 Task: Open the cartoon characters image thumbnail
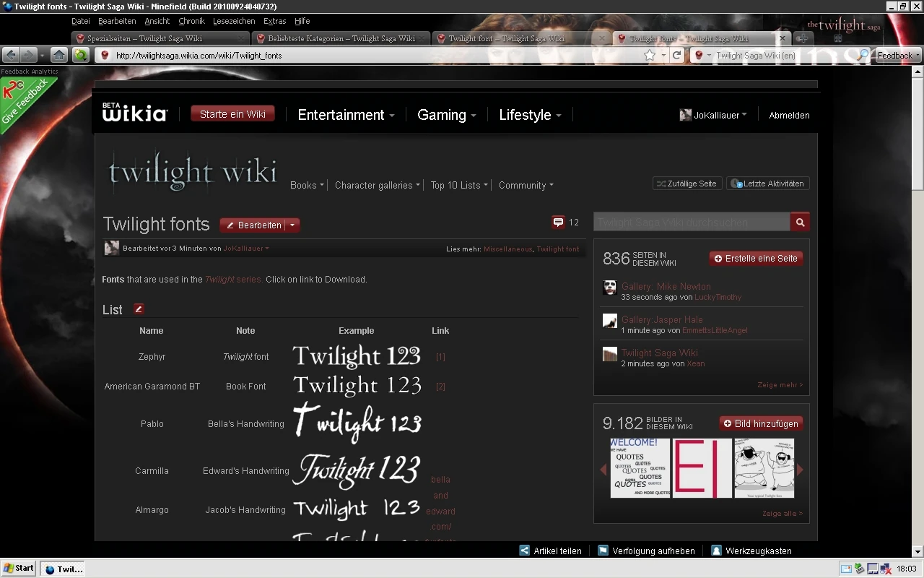click(764, 468)
